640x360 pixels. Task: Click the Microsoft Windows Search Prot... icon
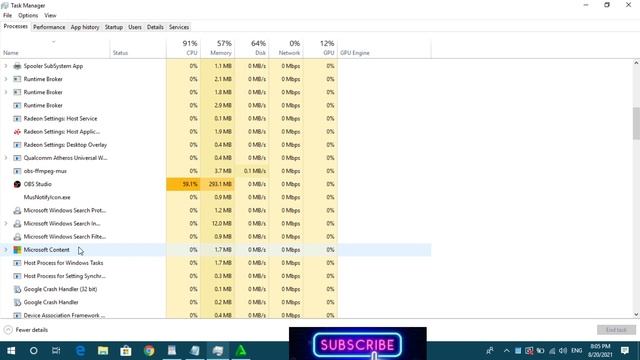(x=17, y=210)
